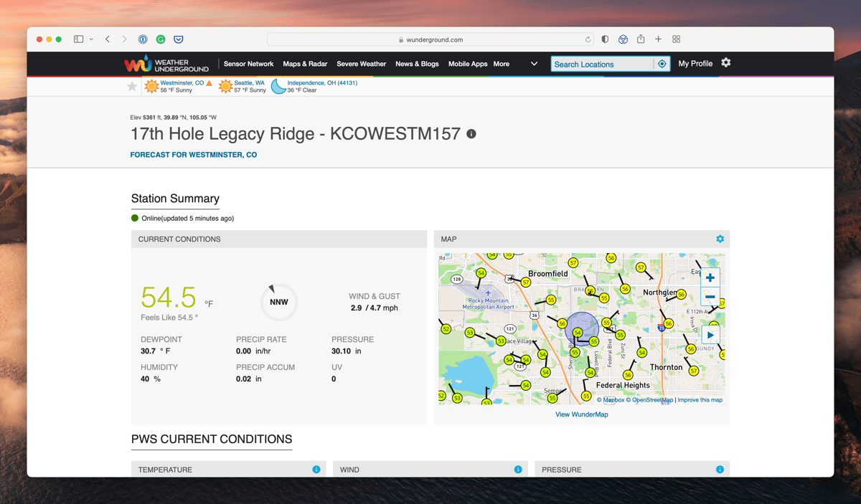Image resolution: width=861 pixels, height=504 pixels.
Task: Go forward in Safari
Action: tap(124, 39)
